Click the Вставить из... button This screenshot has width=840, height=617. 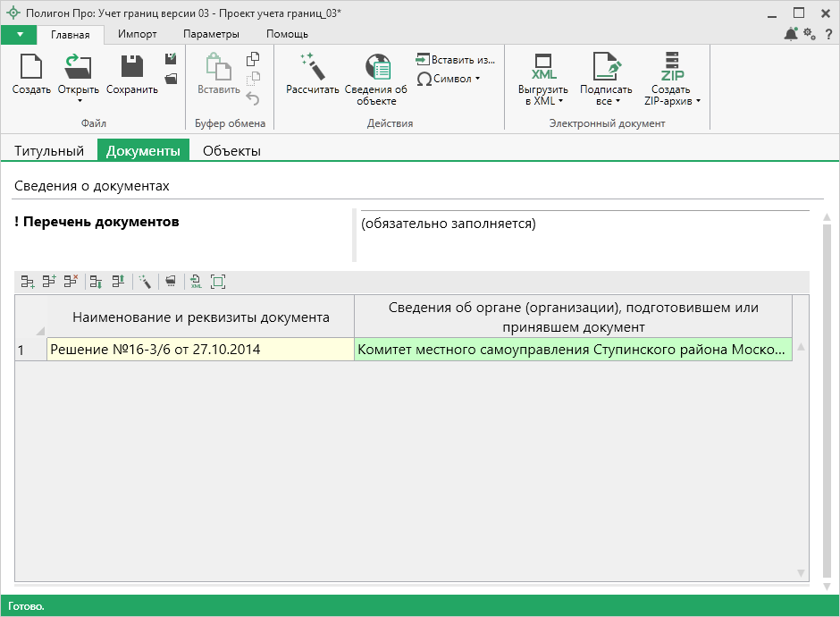455,60
